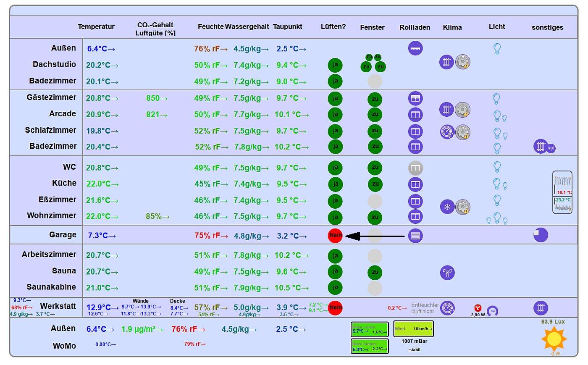Click the Wohnzimmer air quality value 85%
The width and height of the screenshot is (588, 365).
click(x=157, y=217)
